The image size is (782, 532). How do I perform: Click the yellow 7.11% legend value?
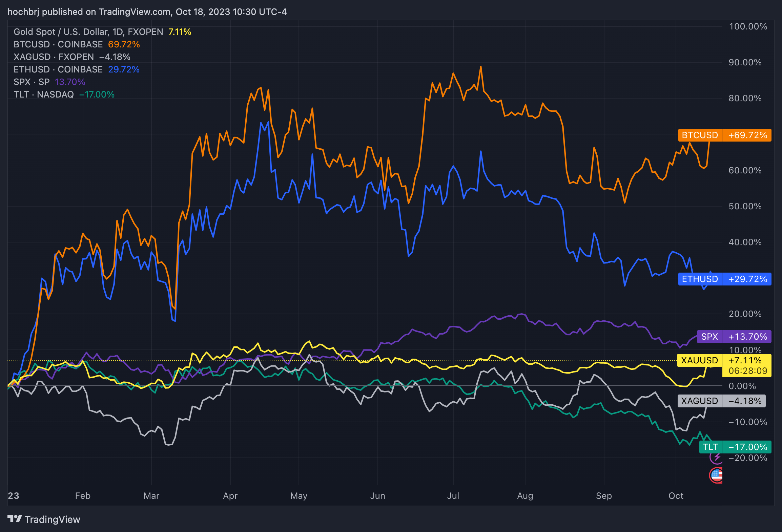180,32
